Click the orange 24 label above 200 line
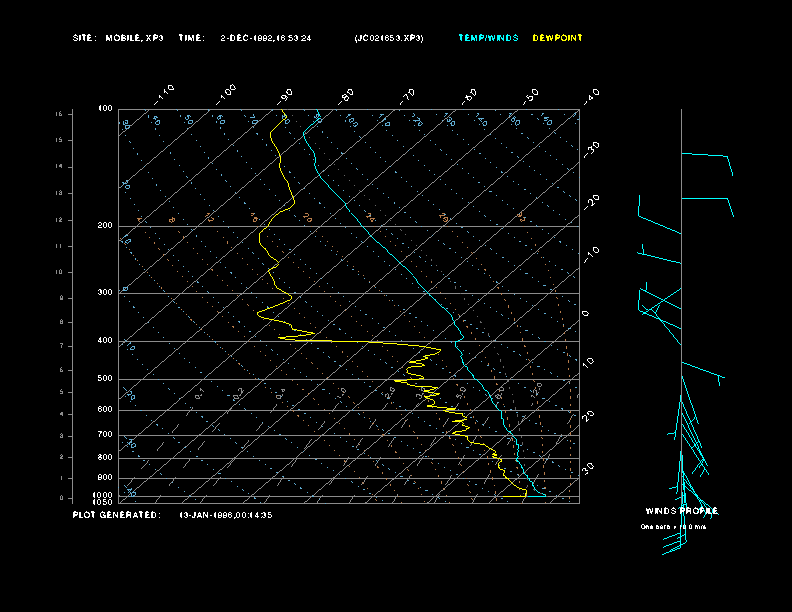This screenshot has height=612, width=792. click(371, 218)
